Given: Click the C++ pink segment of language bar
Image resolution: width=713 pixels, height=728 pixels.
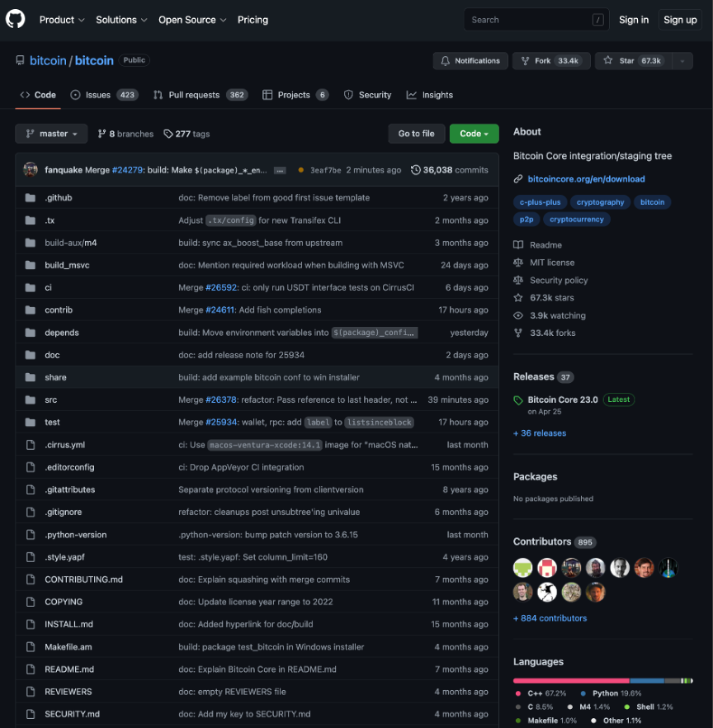Looking at the screenshot, I should pyautogui.click(x=571, y=681).
